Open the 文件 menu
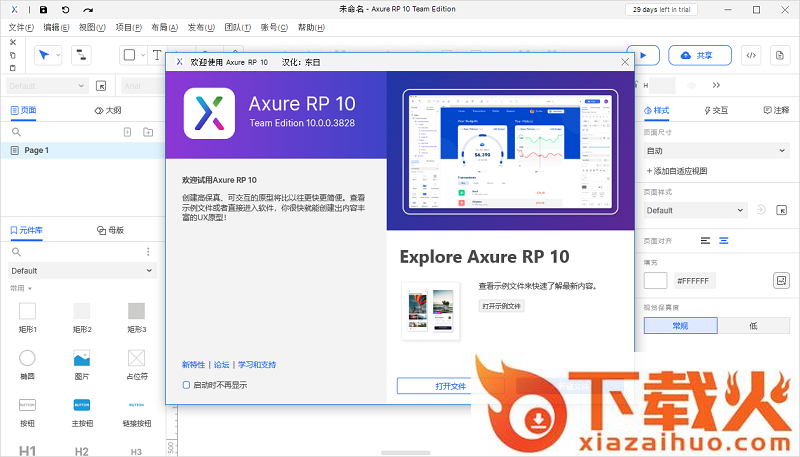Screen dimensions: 800x457 click(21, 28)
